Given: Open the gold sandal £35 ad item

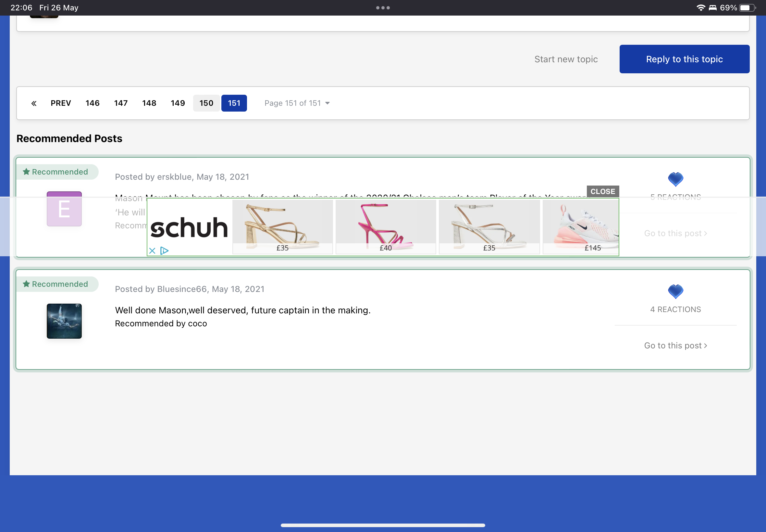Looking at the screenshot, I should point(282,227).
